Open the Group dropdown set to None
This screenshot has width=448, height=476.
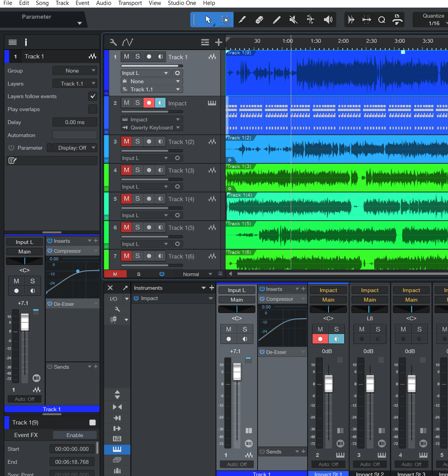(75, 71)
